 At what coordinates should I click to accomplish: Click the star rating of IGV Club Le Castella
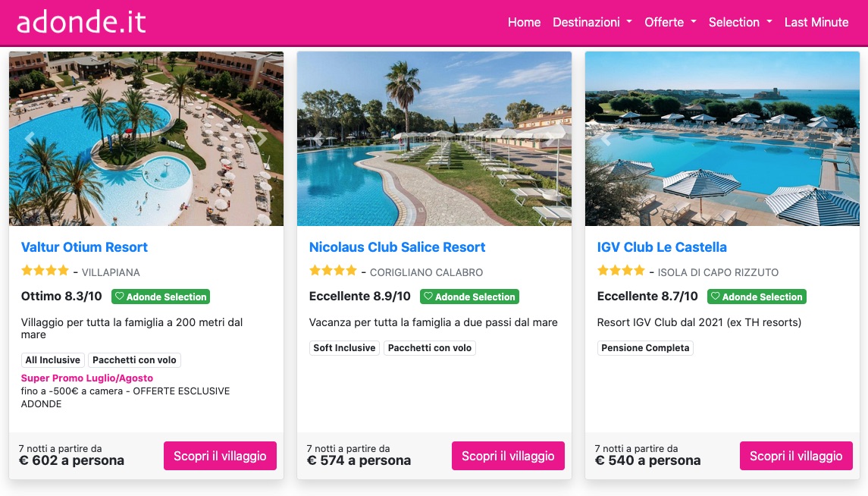tap(621, 271)
